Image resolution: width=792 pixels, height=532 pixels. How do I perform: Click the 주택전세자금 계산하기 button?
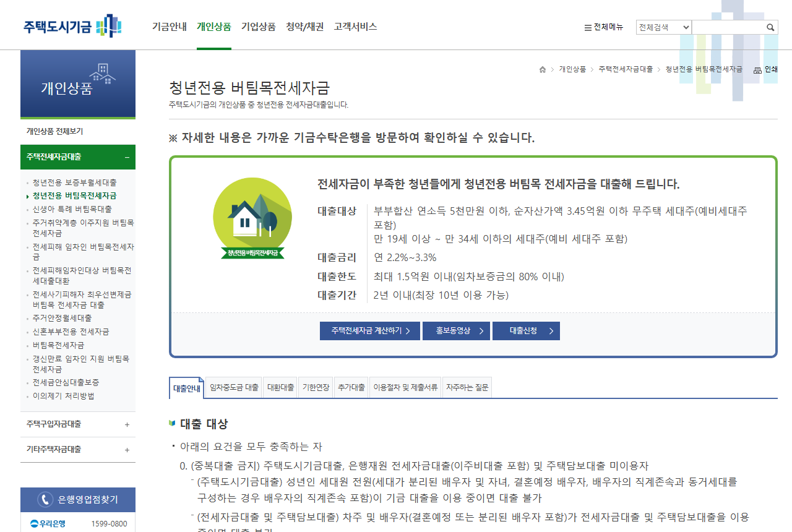370,331
